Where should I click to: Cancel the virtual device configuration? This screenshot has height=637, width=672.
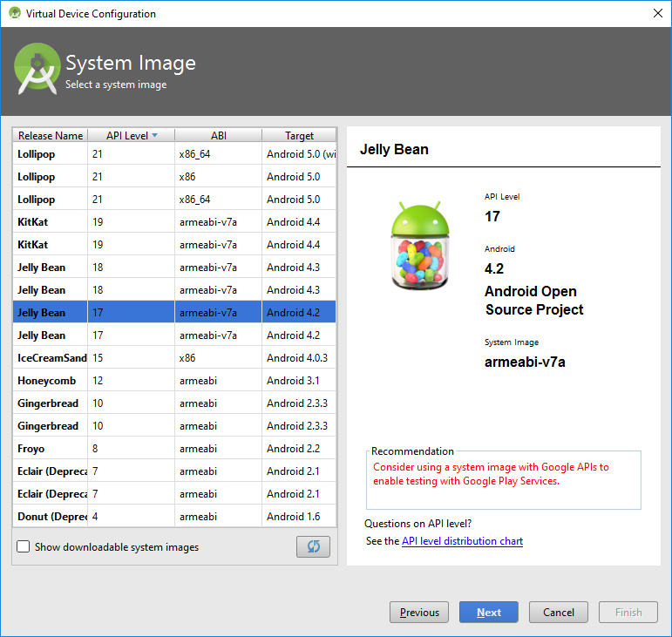coord(559,612)
